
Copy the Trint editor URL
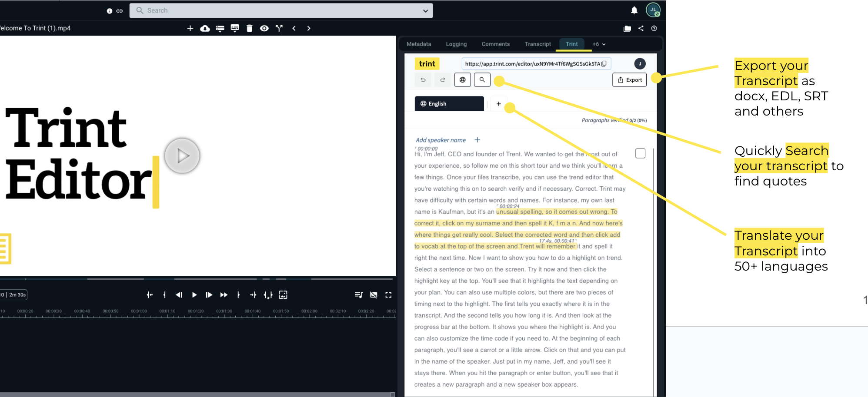604,64
